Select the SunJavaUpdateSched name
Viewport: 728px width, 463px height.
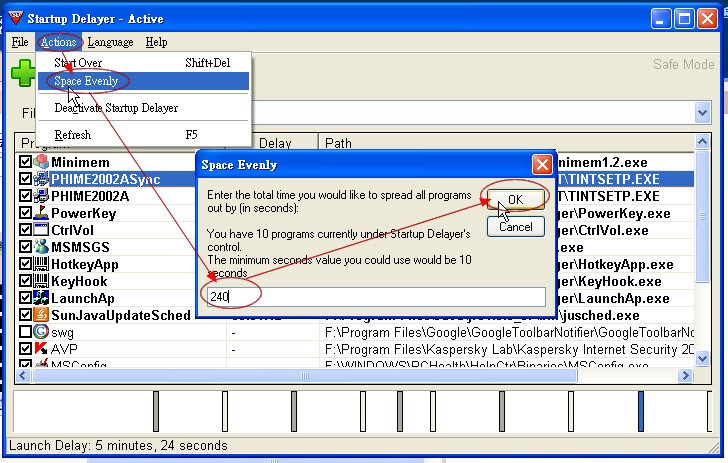click(121, 315)
